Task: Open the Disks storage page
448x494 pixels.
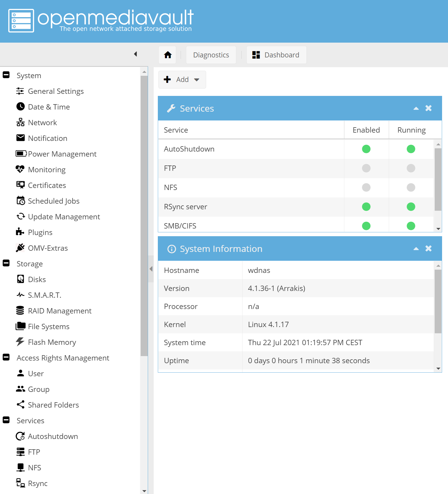Action: pyautogui.click(x=31, y=279)
